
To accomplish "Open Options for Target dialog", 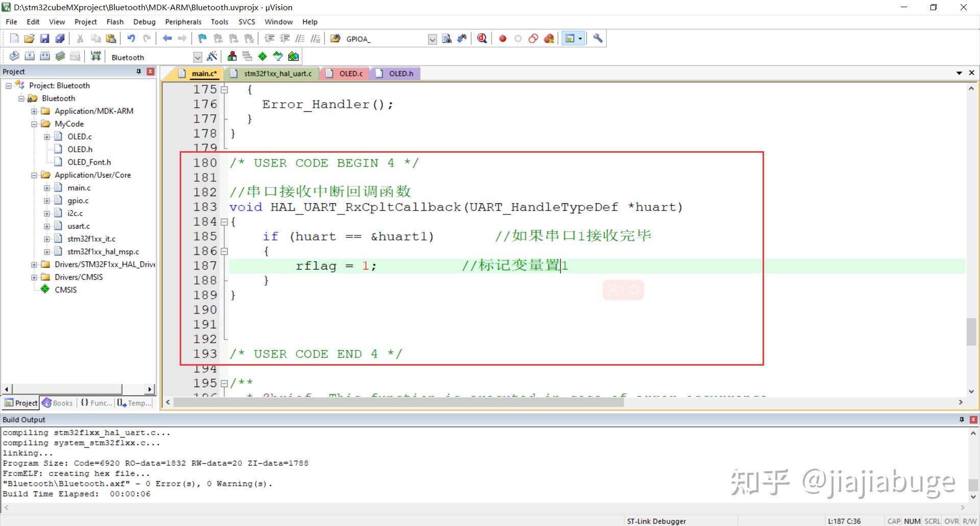I will 212,57.
